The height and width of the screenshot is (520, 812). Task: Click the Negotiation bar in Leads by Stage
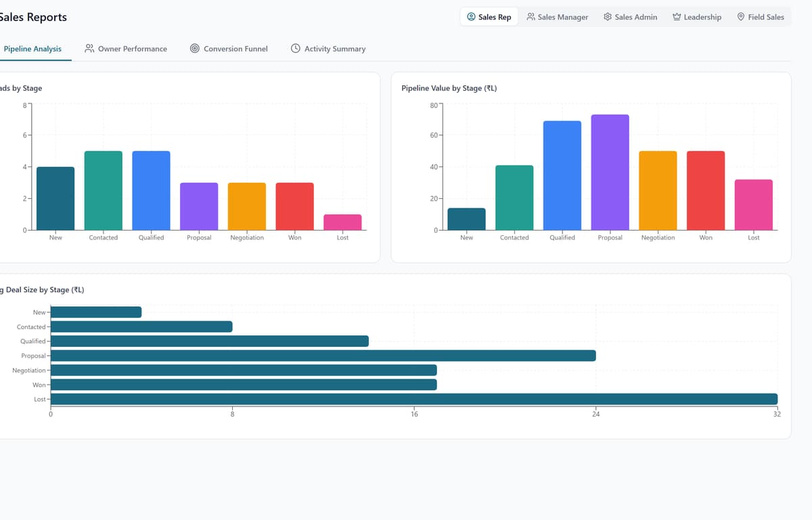247,206
